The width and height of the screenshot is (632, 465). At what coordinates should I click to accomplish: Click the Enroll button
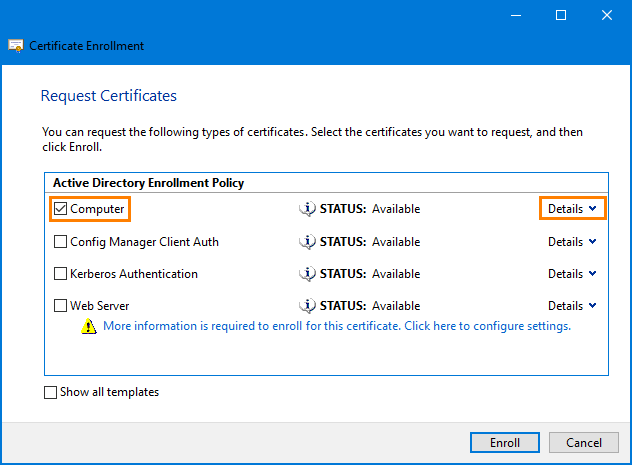[505, 442]
